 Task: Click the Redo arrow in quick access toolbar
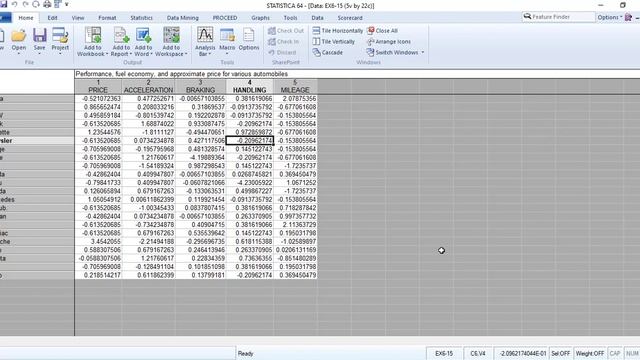tap(25, 4)
